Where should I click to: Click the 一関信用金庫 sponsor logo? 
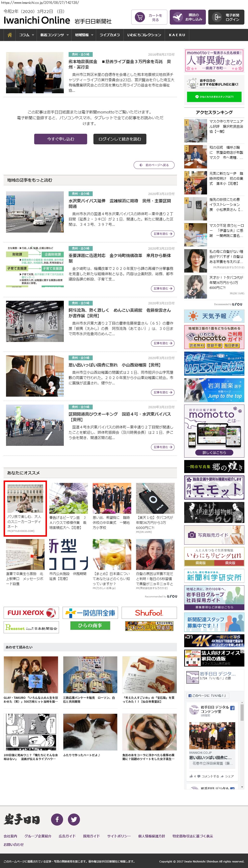tap(90, 613)
